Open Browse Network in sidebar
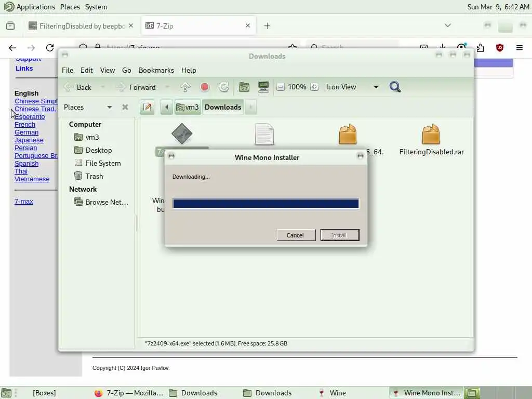 pos(101,202)
